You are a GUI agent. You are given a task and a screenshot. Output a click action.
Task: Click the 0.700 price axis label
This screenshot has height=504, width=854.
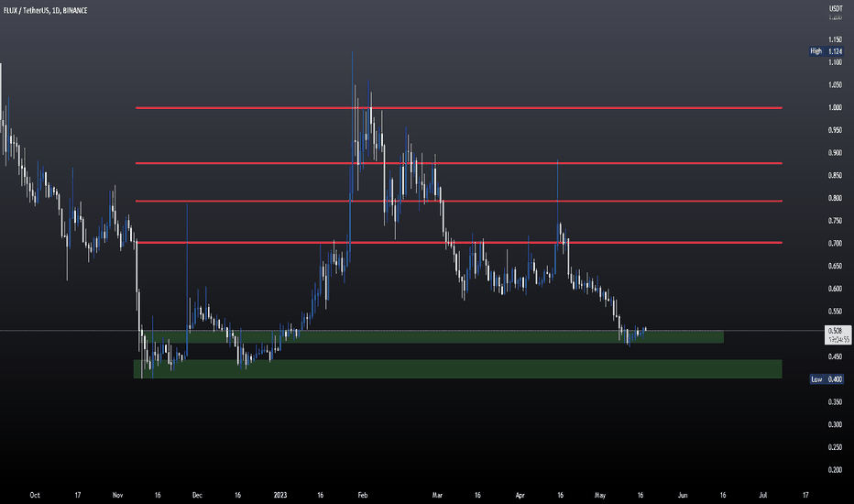coord(835,244)
